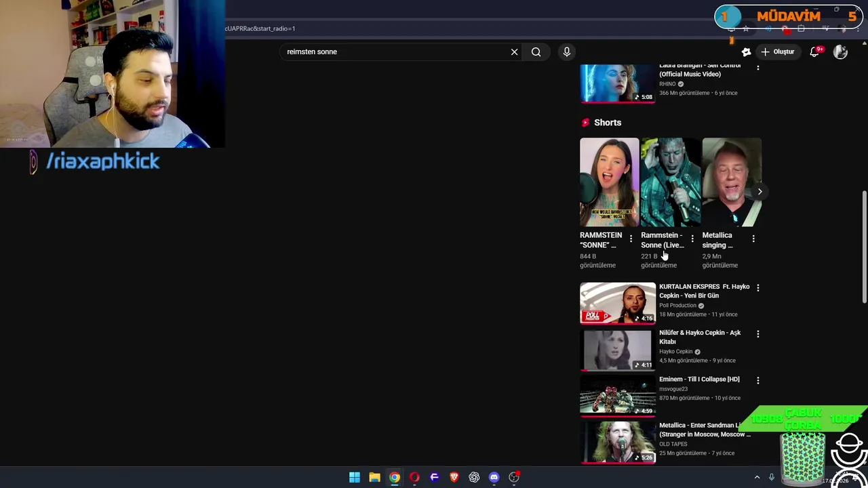This screenshot has width=868, height=488.
Task: Open the Laura Branigan Self Control video title
Action: [x=700, y=70]
